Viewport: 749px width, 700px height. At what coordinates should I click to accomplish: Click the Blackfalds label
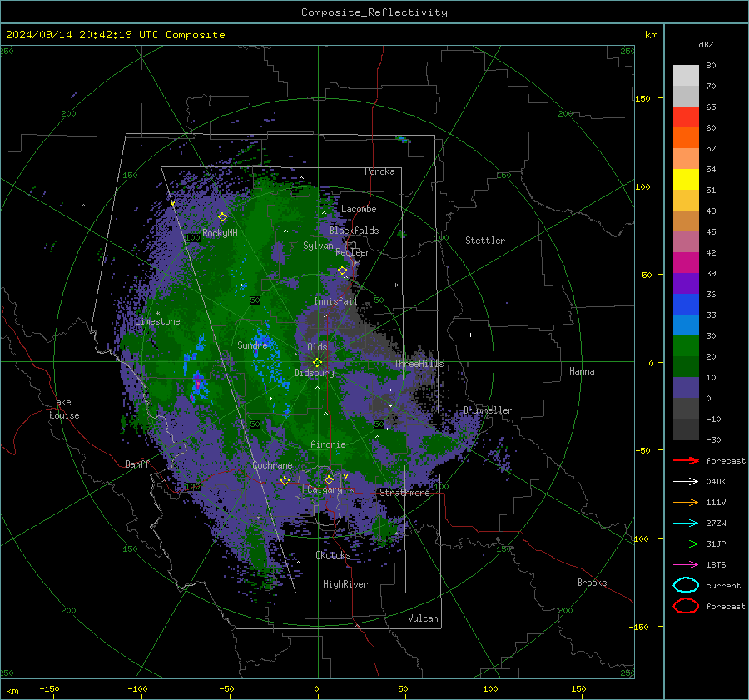[x=354, y=231]
